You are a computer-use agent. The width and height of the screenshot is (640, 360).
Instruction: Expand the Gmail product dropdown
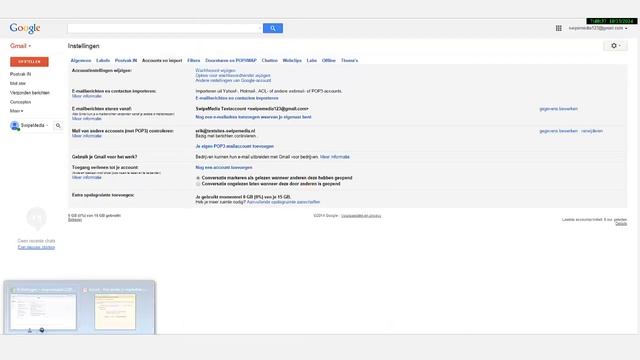tap(20, 46)
